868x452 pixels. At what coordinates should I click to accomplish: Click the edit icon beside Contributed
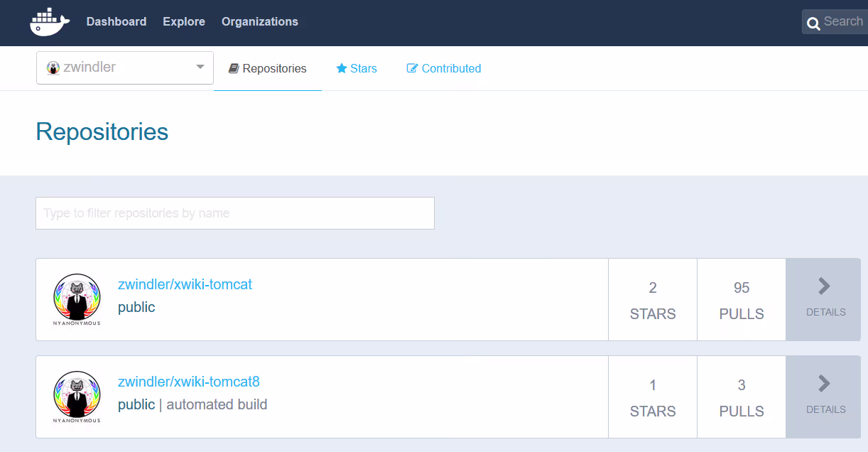tap(412, 69)
